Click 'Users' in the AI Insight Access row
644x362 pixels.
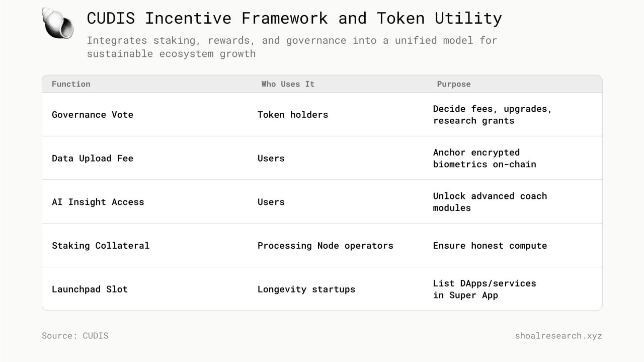[x=271, y=202]
